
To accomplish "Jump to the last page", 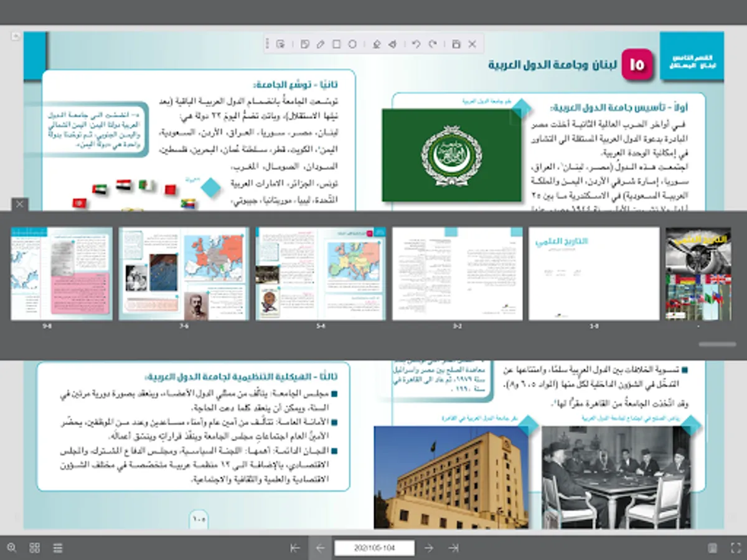I will [x=453, y=548].
